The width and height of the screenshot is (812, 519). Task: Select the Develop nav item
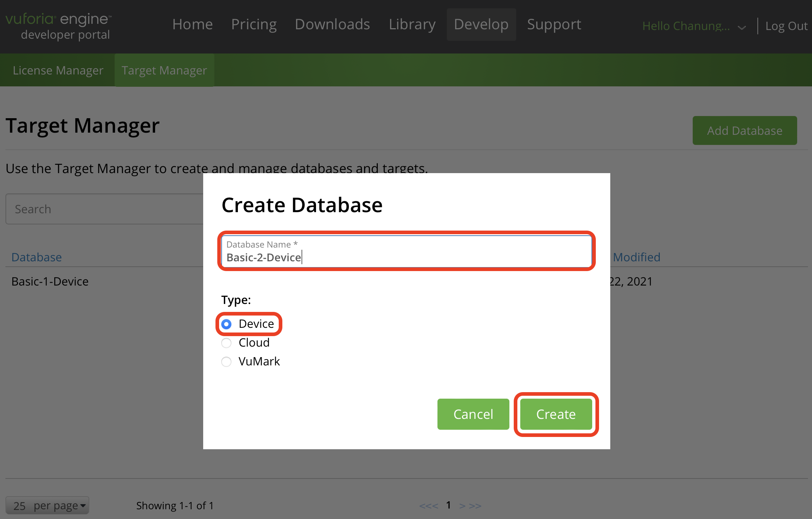point(481,24)
